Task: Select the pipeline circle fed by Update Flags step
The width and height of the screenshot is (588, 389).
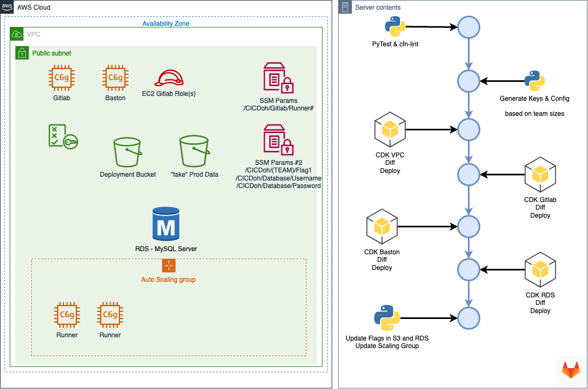Action: coord(469,318)
